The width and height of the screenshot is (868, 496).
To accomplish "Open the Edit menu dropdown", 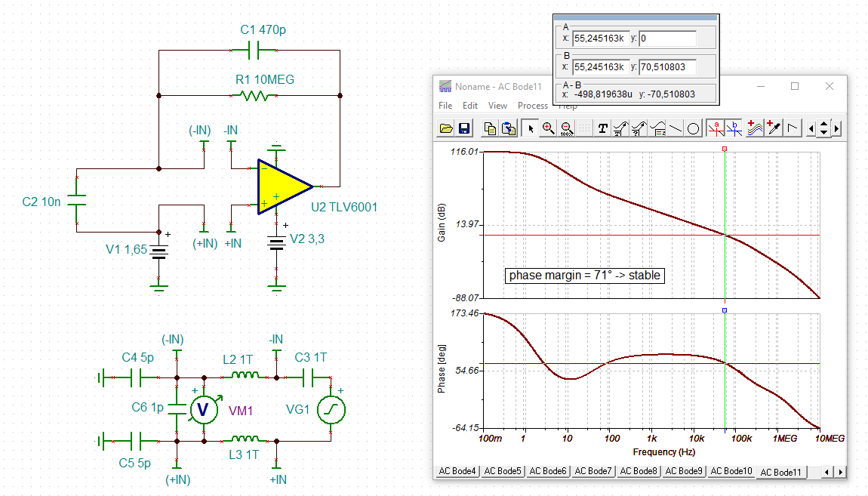I will (470, 105).
